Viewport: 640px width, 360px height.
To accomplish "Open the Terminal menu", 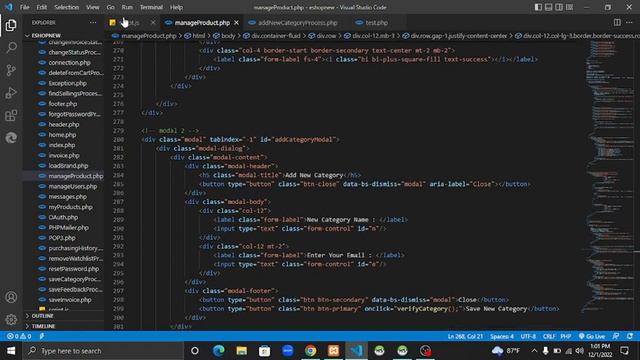I will (151, 7).
